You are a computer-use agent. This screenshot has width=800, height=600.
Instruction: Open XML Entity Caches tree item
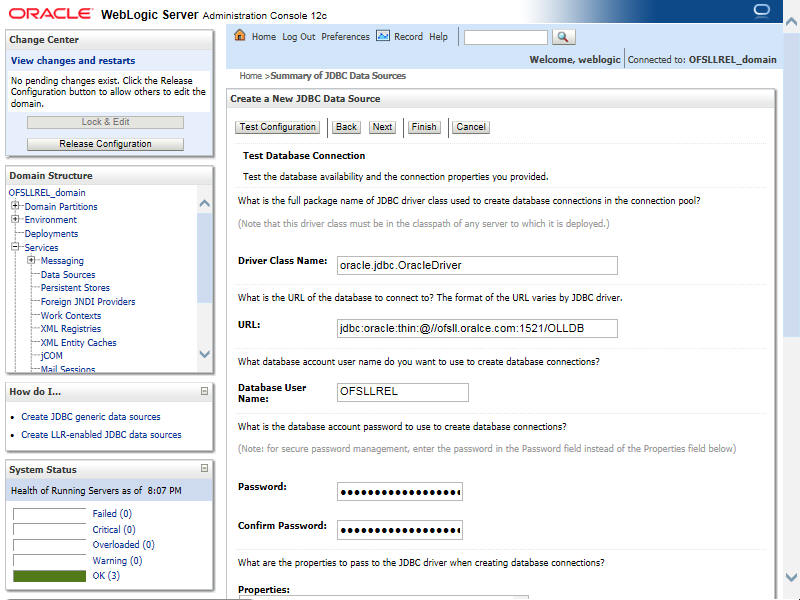[x=78, y=342]
